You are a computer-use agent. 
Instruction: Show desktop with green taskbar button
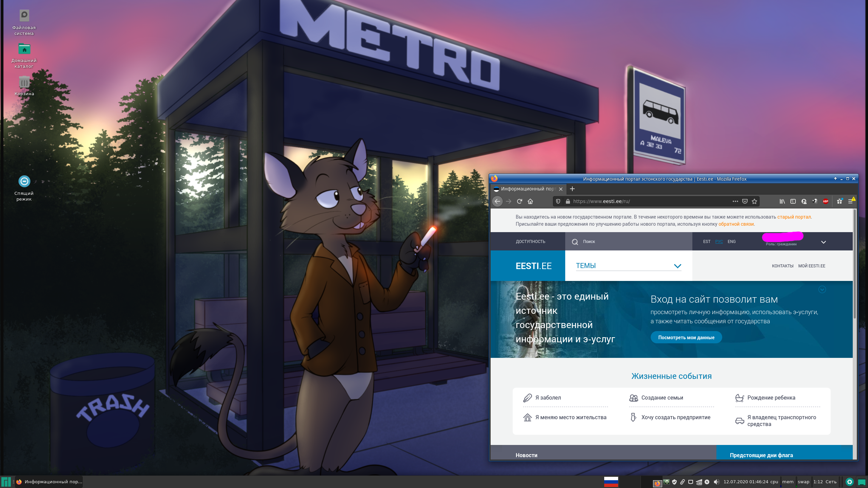pos(861,482)
